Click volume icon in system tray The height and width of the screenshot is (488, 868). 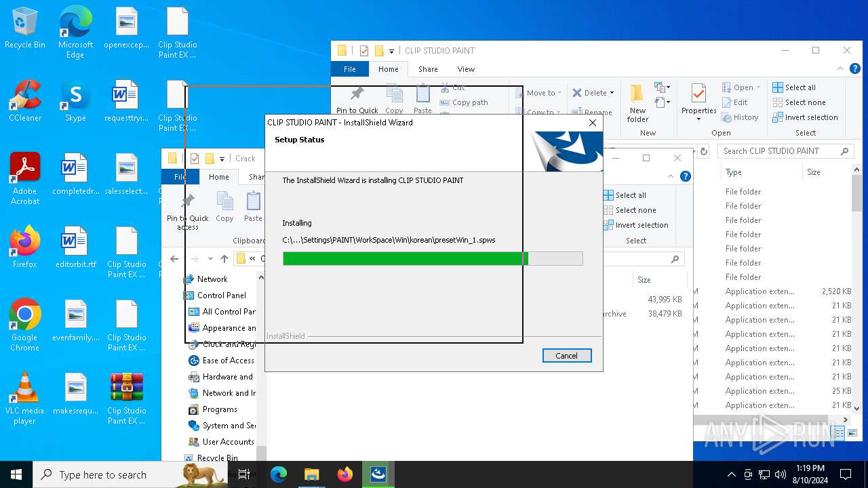pos(781,474)
